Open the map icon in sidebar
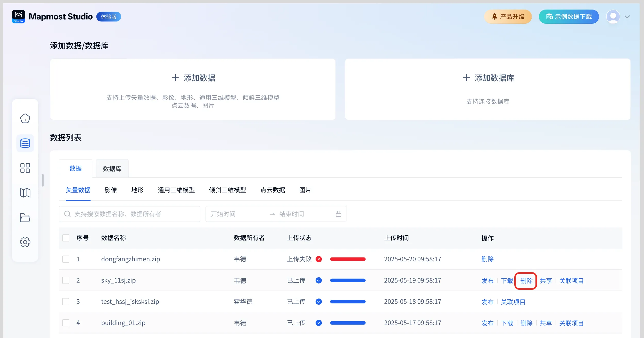Viewport: 644px width, 338px height. coord(25,193)
